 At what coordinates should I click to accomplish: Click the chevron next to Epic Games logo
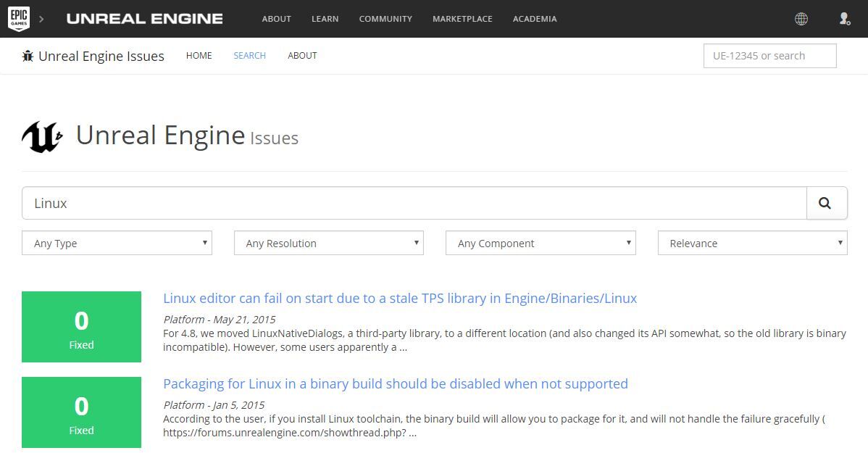[41, 19]
